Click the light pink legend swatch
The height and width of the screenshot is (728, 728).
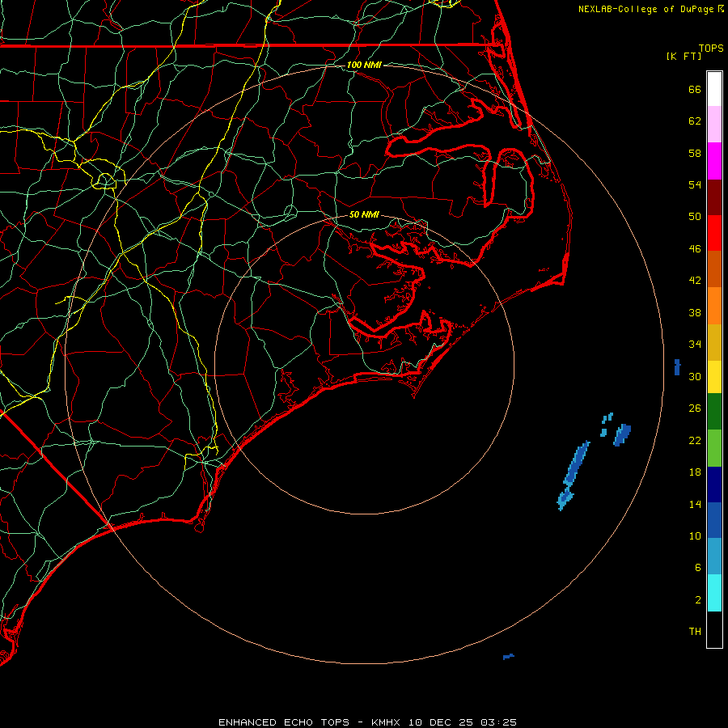click(x=714, y=124)
